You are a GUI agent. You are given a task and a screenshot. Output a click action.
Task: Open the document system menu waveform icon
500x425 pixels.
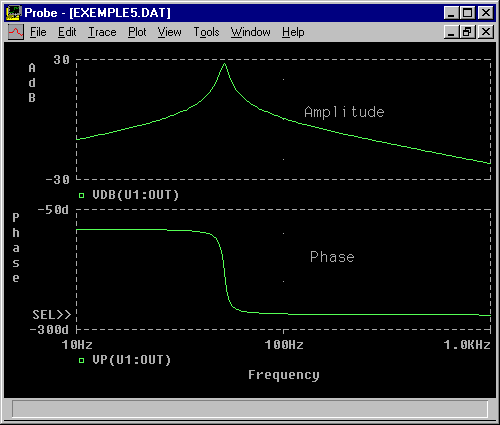tap(15, 32)
